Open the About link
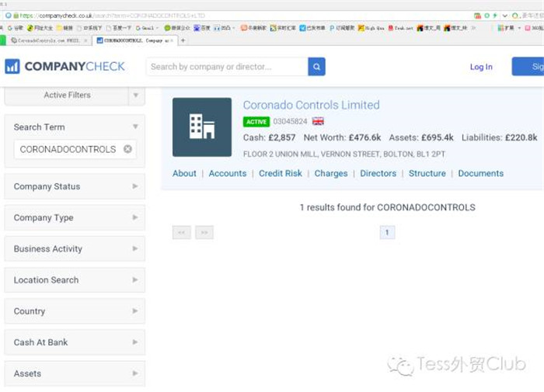This screenshot has height=392, width=544. click(184, 173)
